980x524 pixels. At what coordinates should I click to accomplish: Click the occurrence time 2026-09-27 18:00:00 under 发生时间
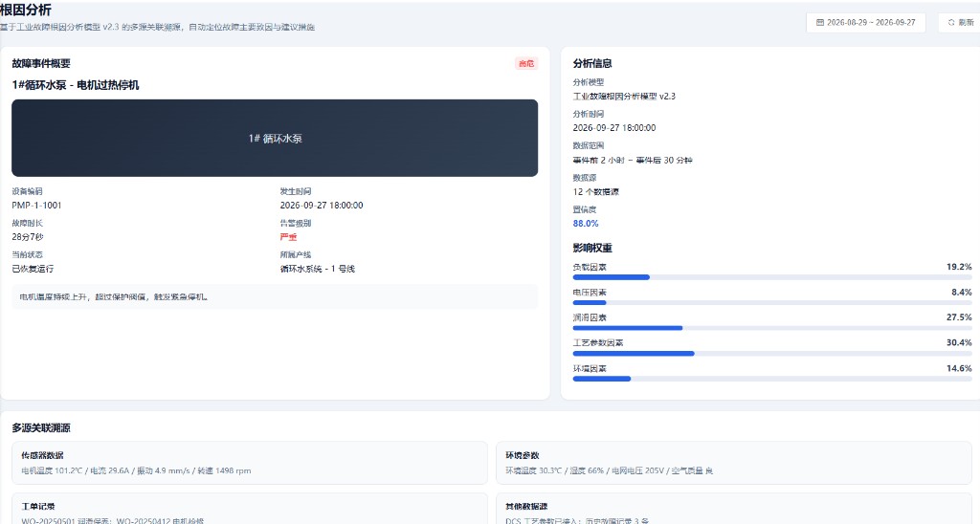tap(322, 206)
